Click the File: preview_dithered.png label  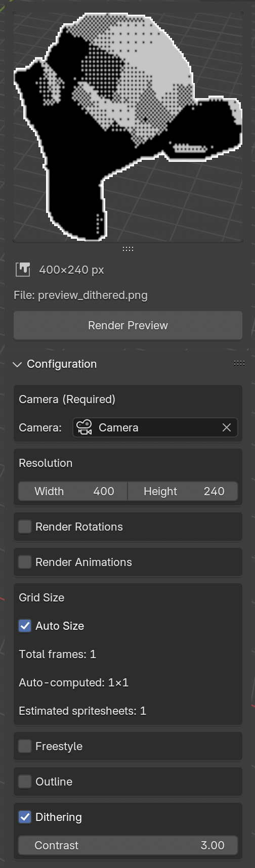point(81,295)
